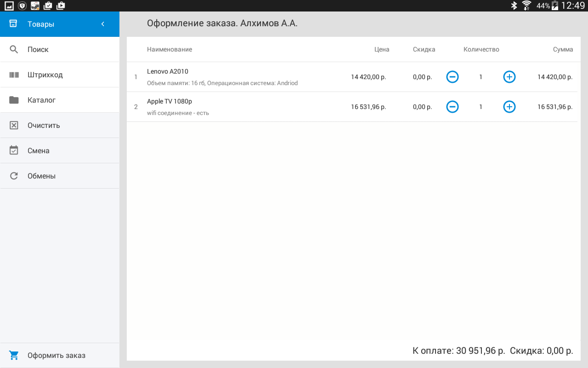588x368 pixels.
Task: Increase Apple TV 1080p quantity
Action: (509, 107)
